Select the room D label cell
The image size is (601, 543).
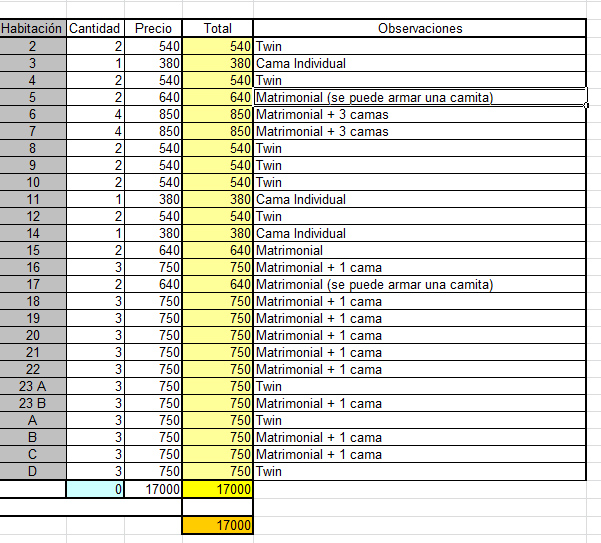(x=33, y=471)
